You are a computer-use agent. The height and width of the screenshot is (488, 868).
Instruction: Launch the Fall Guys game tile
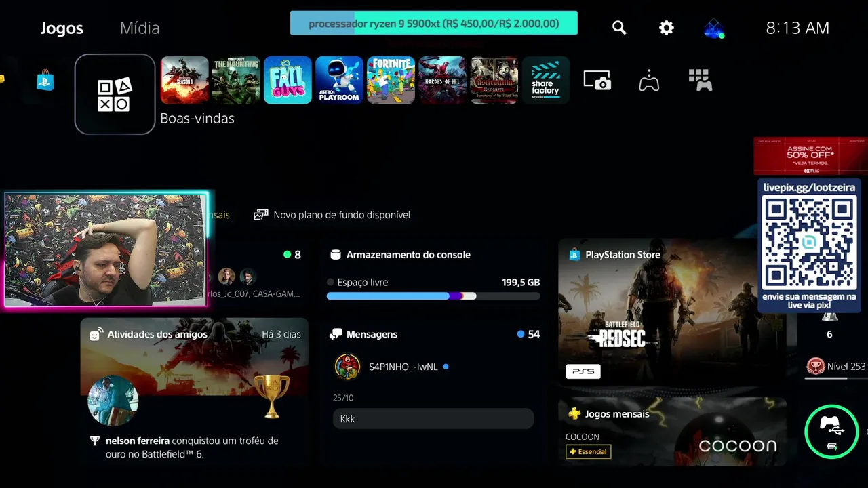(x=288, y=80)
